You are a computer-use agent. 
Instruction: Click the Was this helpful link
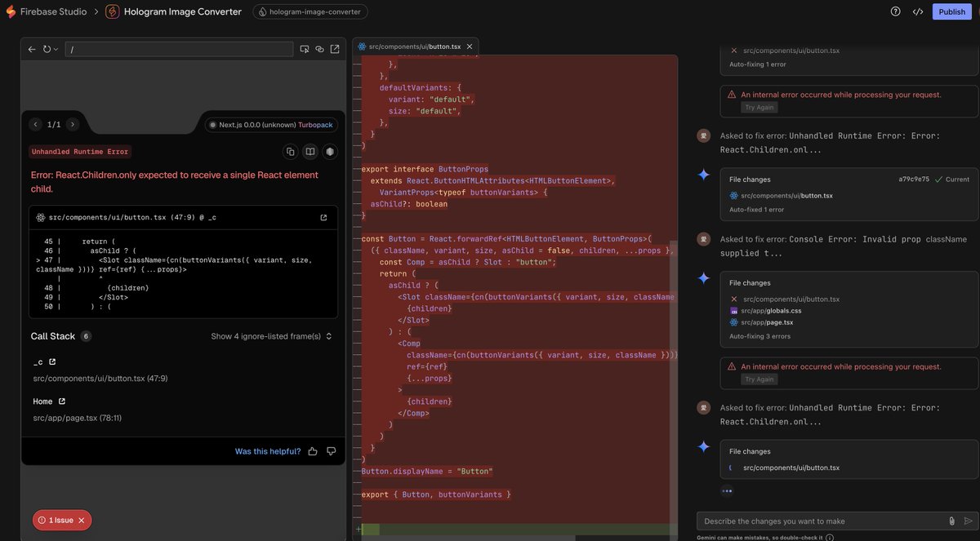268,451
